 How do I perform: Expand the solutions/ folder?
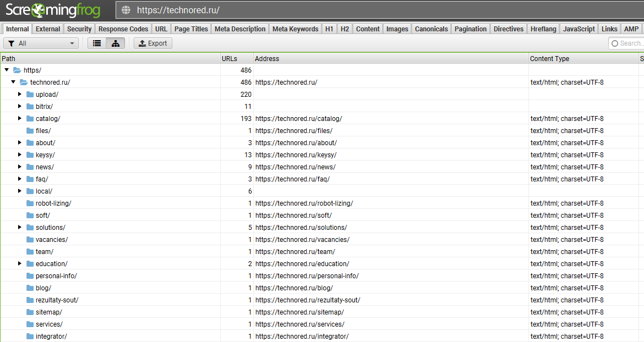click(x=20, y=228)
